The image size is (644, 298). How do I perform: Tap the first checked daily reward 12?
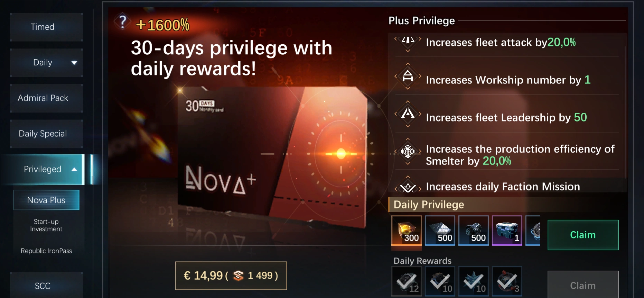coord(407,281)
